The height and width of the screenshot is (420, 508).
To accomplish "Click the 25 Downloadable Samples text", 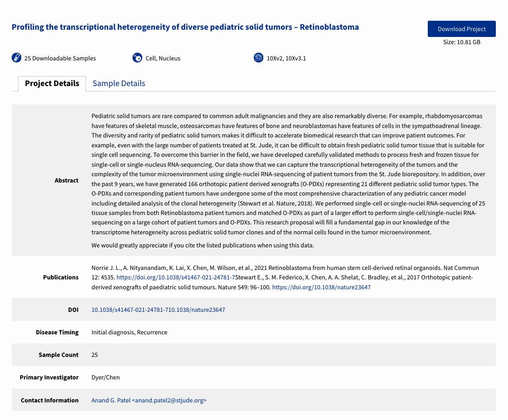I will point(60,58).
